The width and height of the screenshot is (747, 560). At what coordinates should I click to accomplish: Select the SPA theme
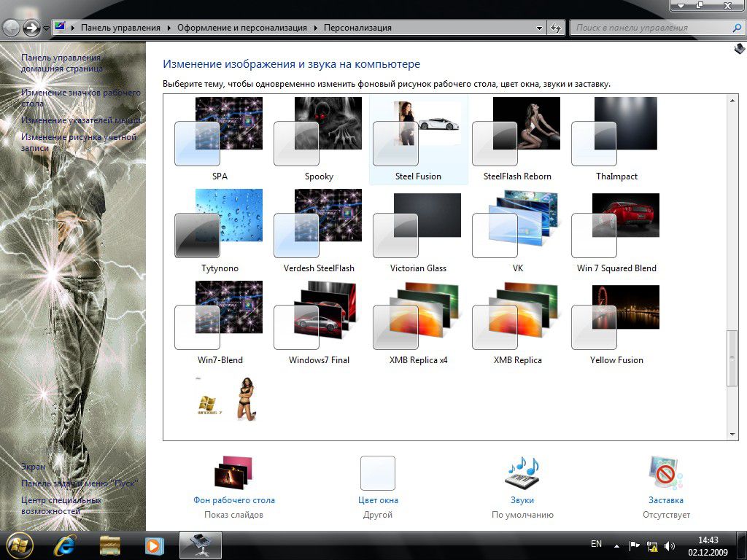tap(220, 139)
